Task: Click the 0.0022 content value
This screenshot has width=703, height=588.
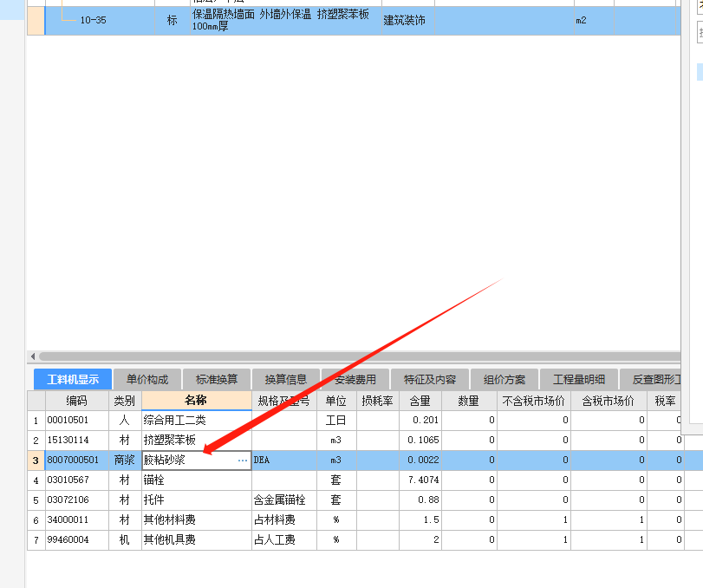Action: (x=420, y=461)
